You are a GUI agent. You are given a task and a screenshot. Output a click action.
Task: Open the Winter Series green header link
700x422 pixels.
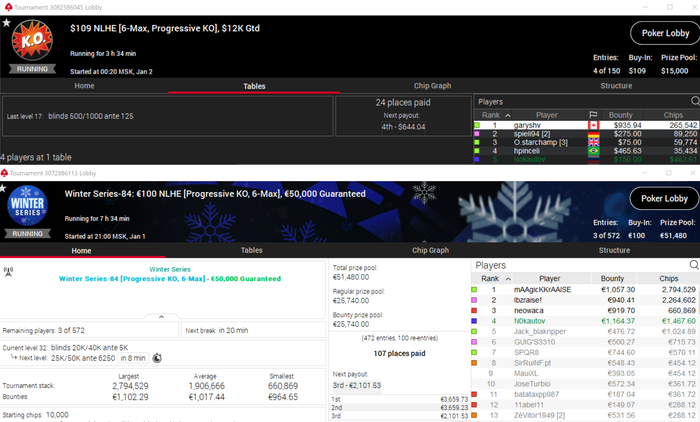(x=170, y=269)
